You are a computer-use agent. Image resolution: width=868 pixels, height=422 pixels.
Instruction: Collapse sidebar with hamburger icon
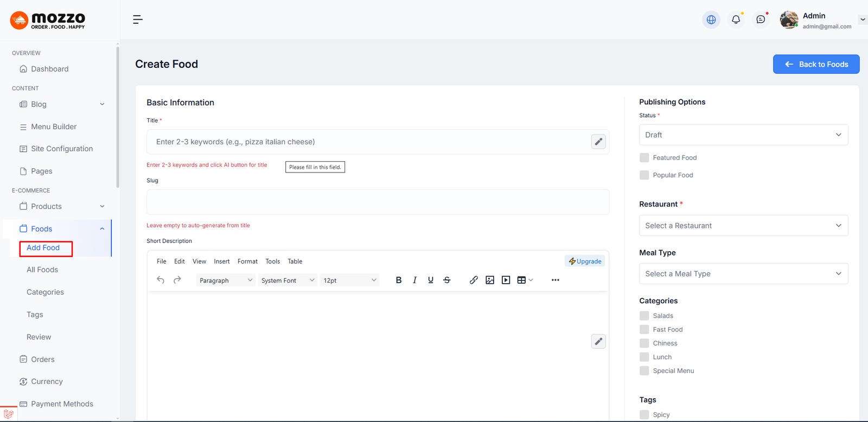138,20
